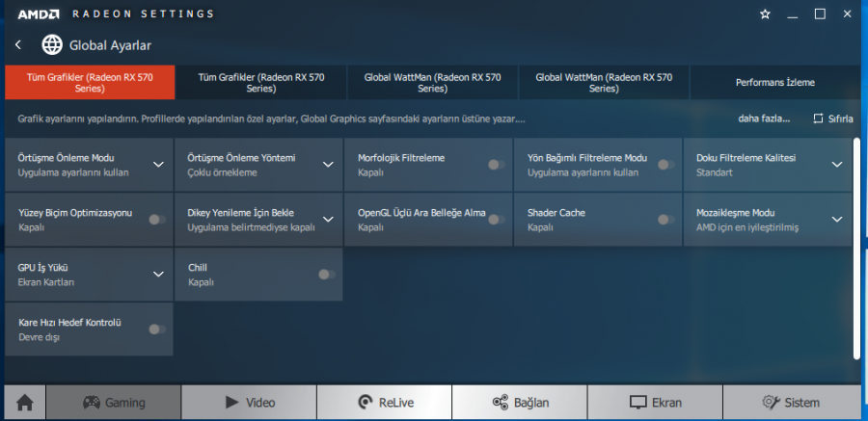This screenshot has height=421, width=868.
Task: Open the Home page via the house icon
Action: [x=24, y=403]
